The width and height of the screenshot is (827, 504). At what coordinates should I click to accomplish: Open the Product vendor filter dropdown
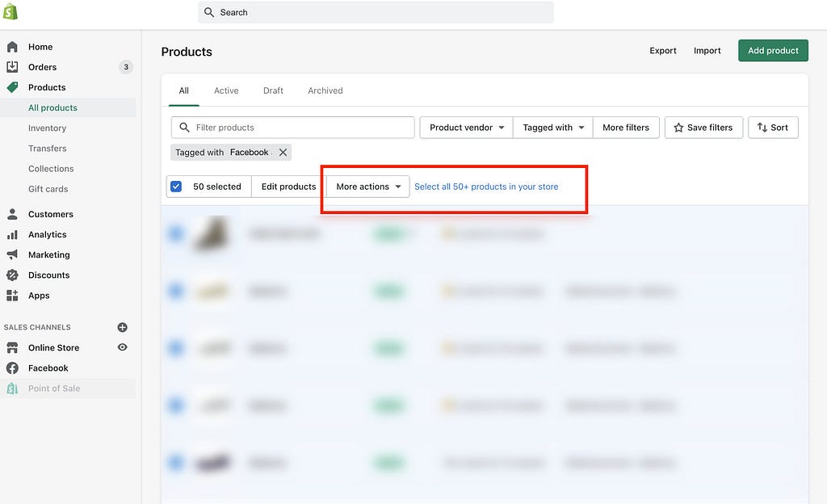(x=466, y=128)
